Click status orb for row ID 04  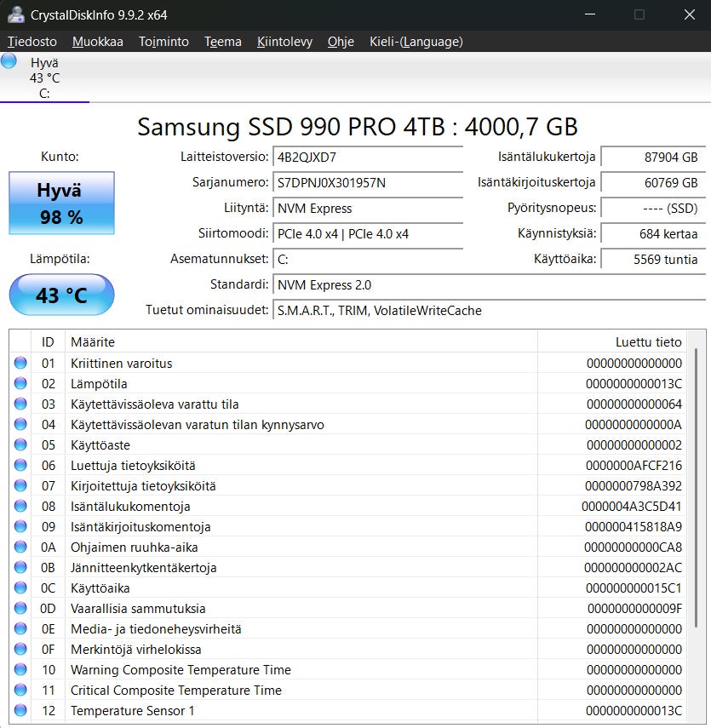pos(20,424)
